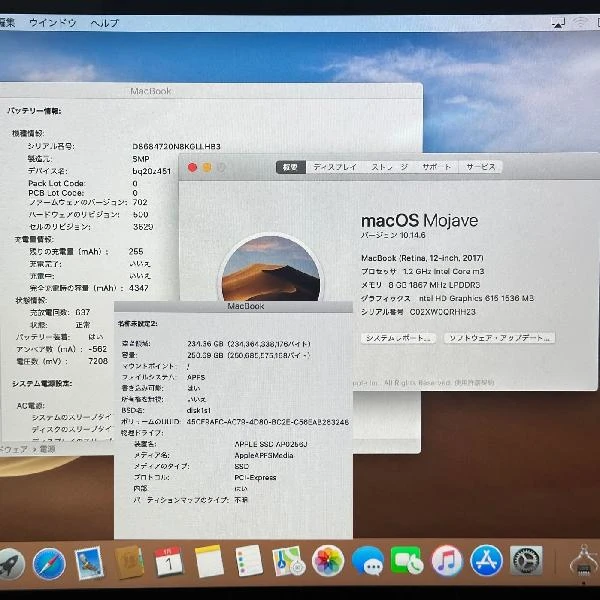Screen dimensions: 600x600
Task: Open the ヘルプ menu
Action: (x=105, y=23)
